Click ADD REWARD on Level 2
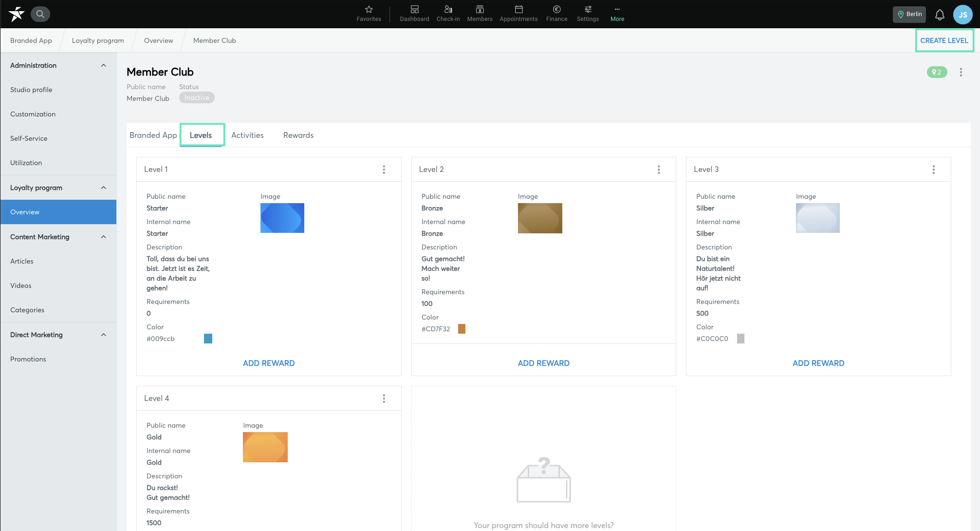 [543, 363]
